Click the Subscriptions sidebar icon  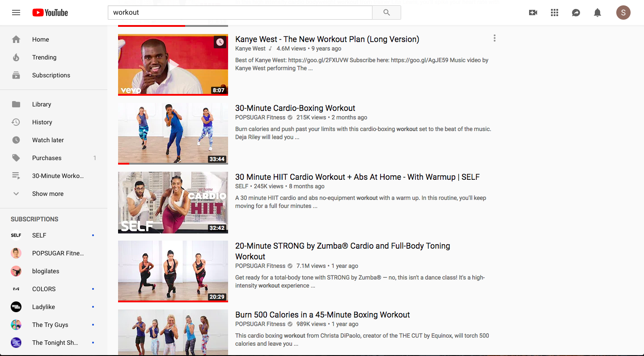pos(16,75)
